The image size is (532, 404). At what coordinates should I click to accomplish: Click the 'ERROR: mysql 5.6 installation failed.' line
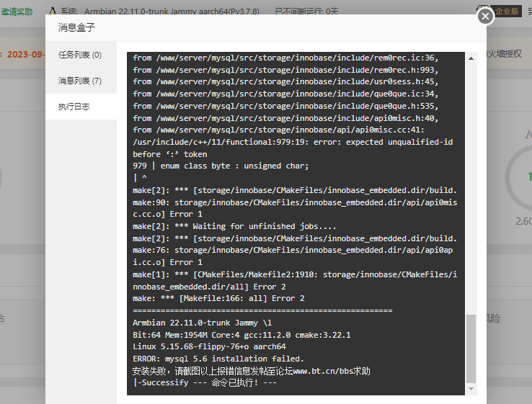(218, 359)
